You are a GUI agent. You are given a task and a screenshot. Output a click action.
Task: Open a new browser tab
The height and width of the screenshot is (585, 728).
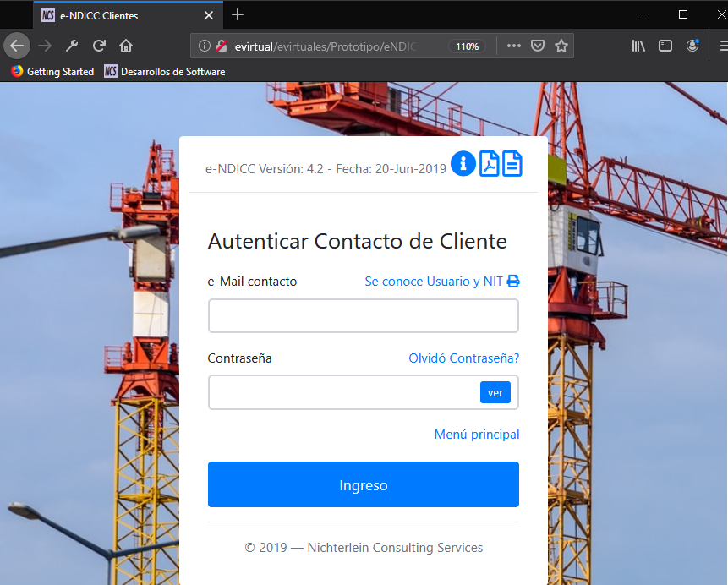pyautogui.click(x=238, y=14)
